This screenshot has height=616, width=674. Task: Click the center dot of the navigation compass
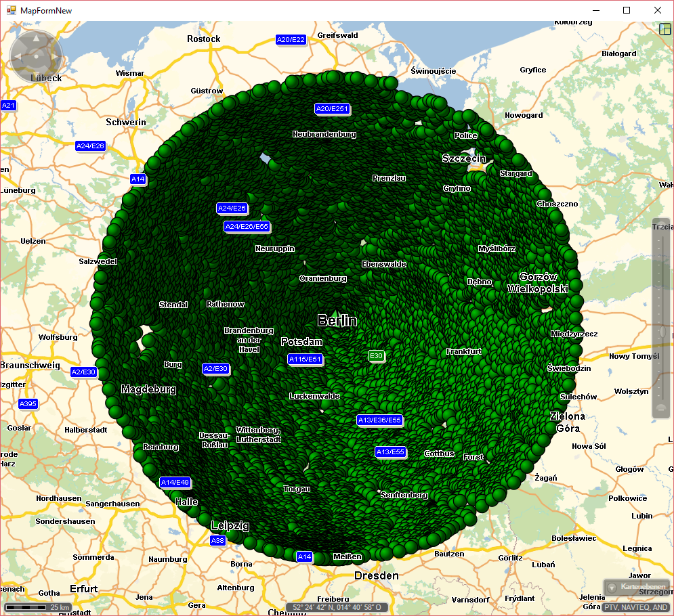click(x=36, y=56)
